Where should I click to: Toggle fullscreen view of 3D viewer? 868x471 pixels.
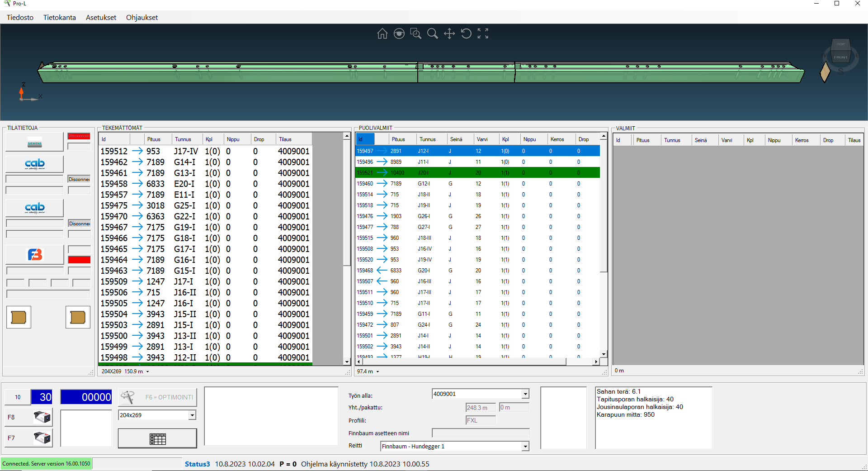click(x=483, y=33)
